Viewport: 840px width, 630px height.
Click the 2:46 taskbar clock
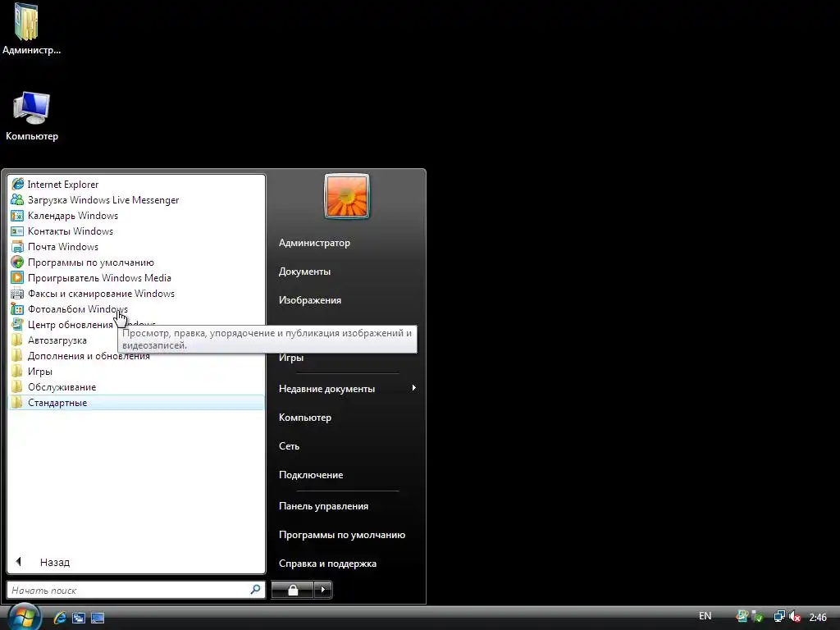(x=818, y=617)
